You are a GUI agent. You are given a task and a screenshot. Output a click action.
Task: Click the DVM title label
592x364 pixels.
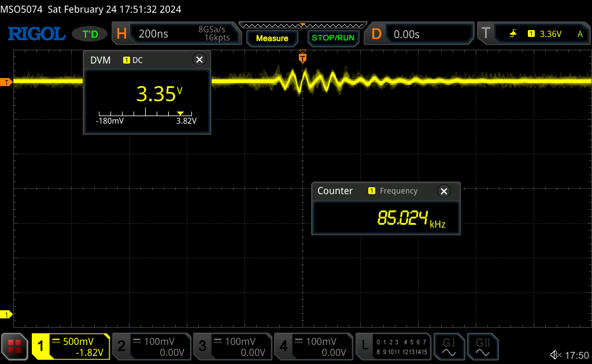click(x=101, y=60)
